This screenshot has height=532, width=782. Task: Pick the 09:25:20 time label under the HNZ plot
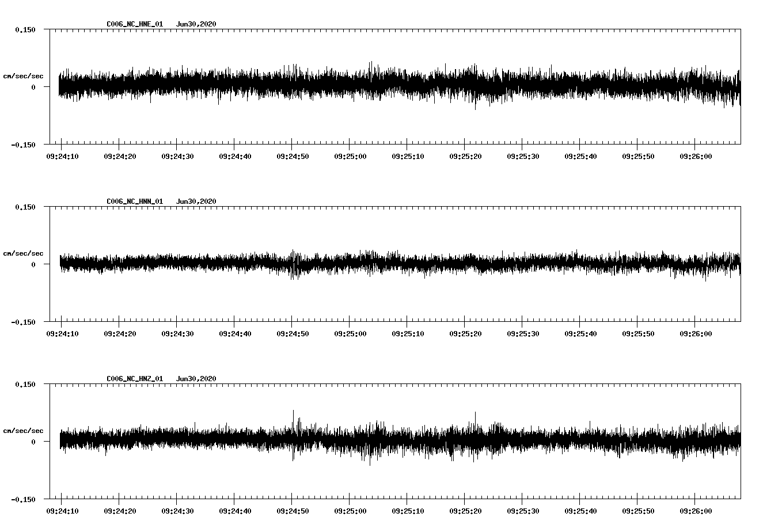coord(465,511)
